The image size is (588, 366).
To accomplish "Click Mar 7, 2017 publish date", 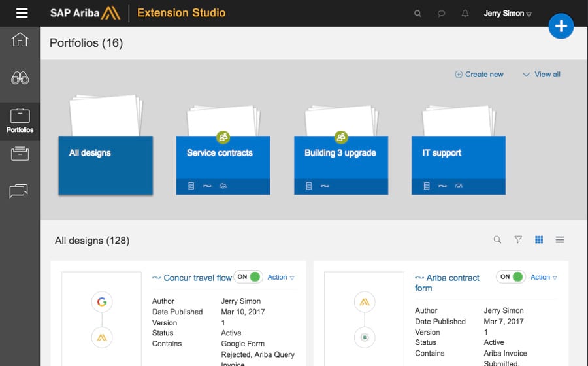I will pyautogui.click(x=504, y=322).
